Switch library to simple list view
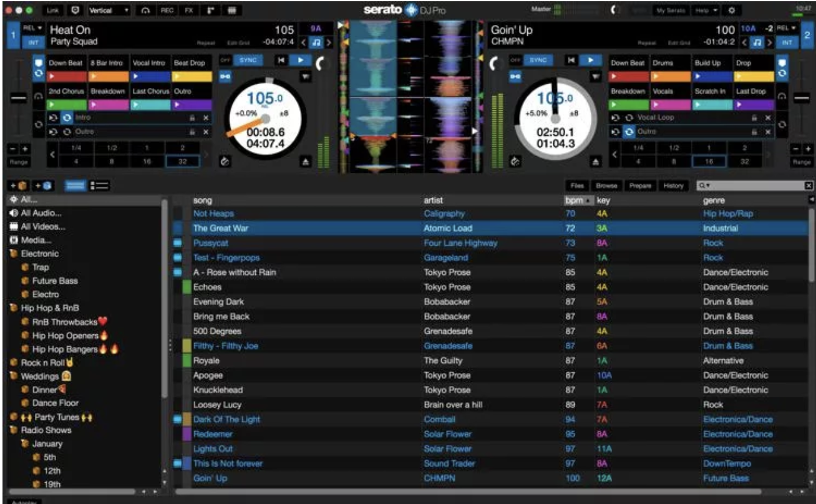 [x=75, y=185]
